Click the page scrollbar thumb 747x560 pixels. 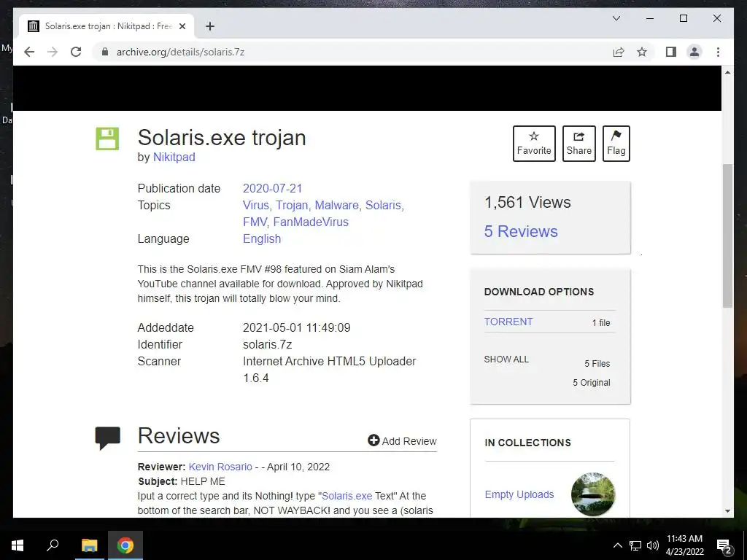click(x=727, y=236)
